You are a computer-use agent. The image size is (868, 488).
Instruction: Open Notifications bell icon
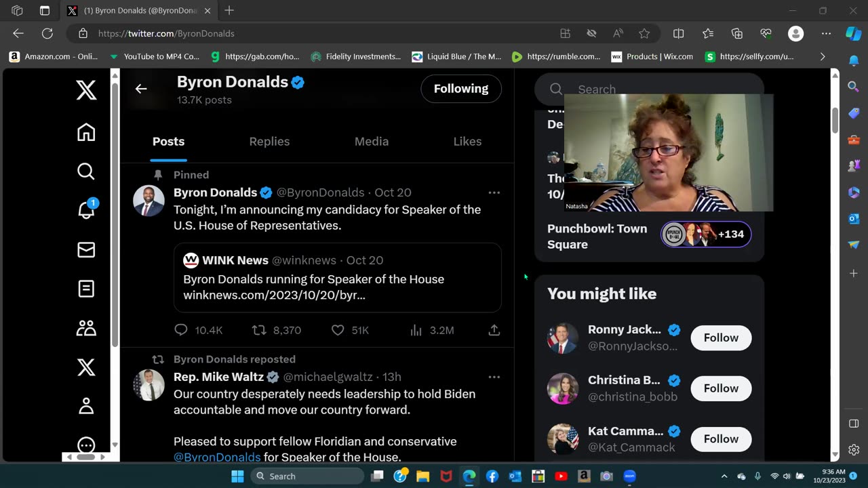point(86,209)
